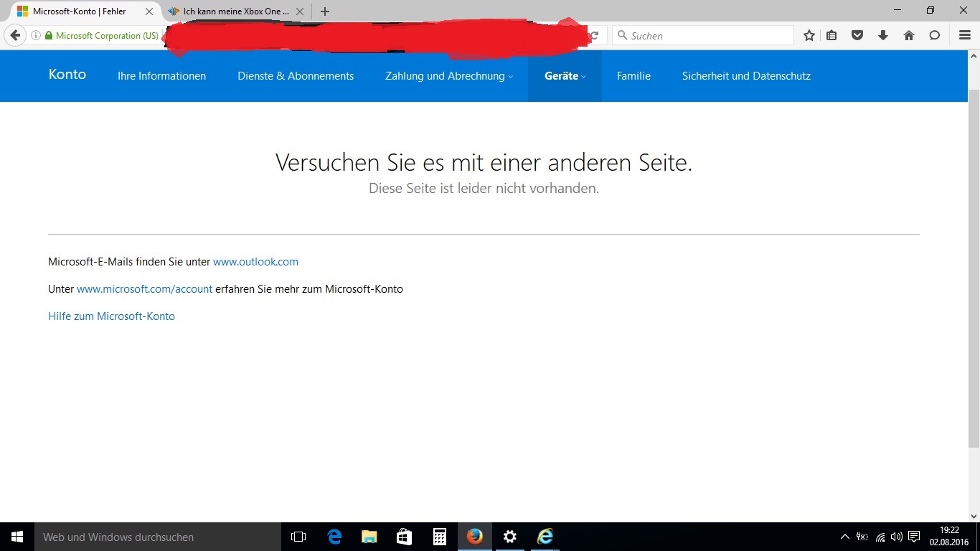Go back with Firefox back arrow

[x=15, y=35]
